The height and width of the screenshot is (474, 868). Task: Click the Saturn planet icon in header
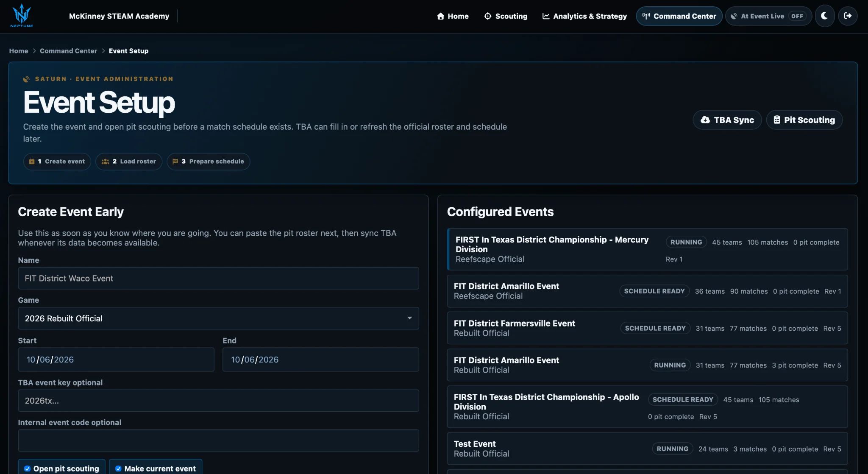click(x=26, y=79)
